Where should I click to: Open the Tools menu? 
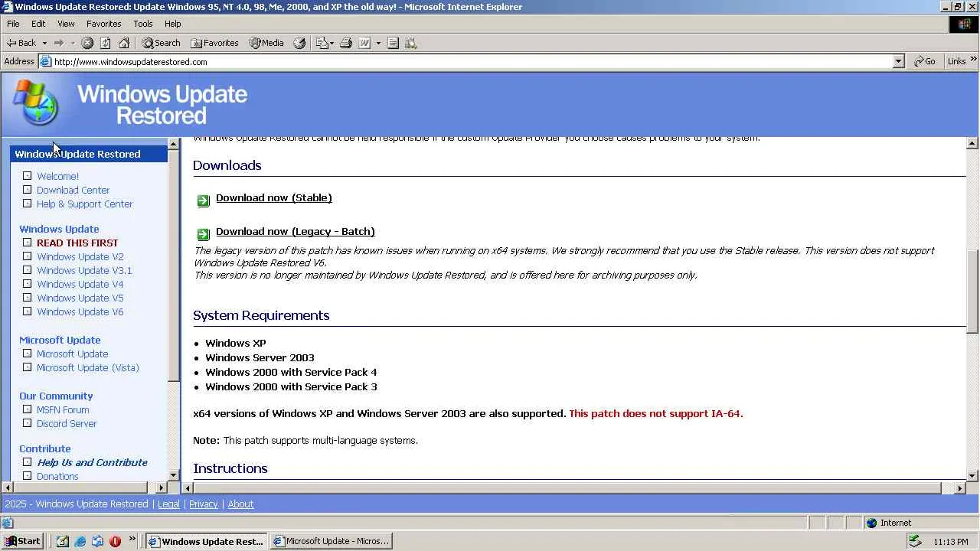pyautogui.click(x=143, y=24)
